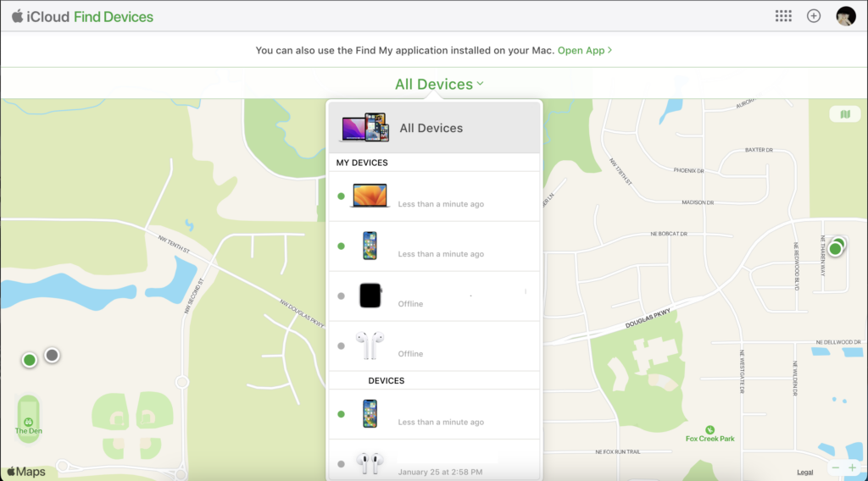The height and width of the screenshot is (481, 868).
Task: Click the black Apple Watch thumbnail
Action: 370,296
